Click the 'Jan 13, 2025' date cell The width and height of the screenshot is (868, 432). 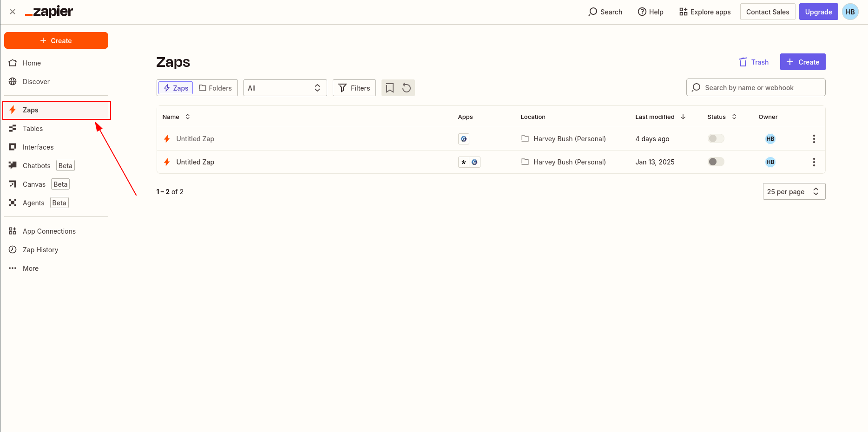(x=655, y=162)
